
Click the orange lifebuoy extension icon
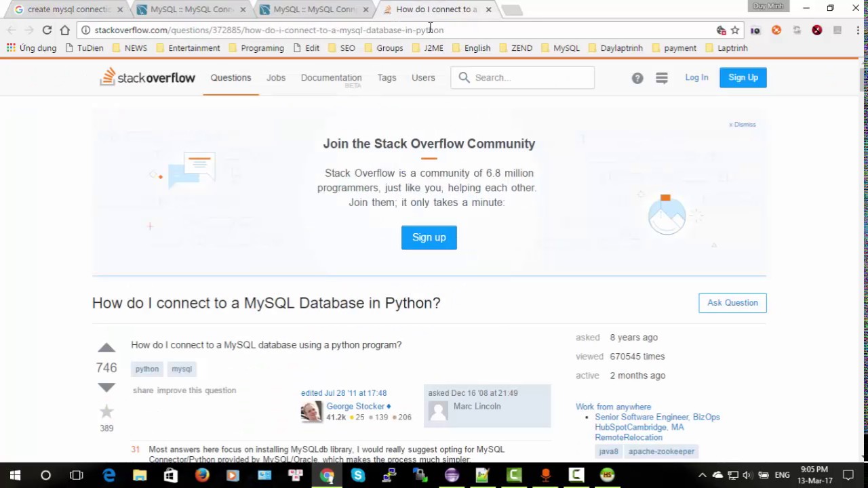tap(776, 30)
